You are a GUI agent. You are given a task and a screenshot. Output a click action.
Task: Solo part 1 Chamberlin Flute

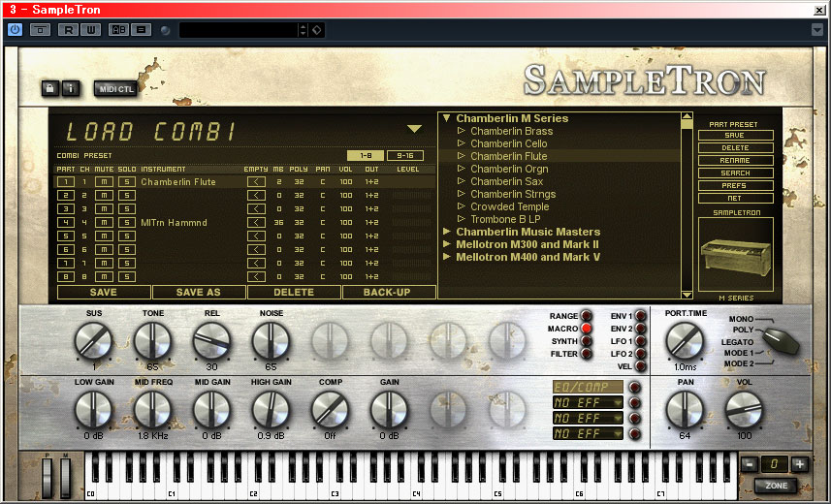coord(127,182)
